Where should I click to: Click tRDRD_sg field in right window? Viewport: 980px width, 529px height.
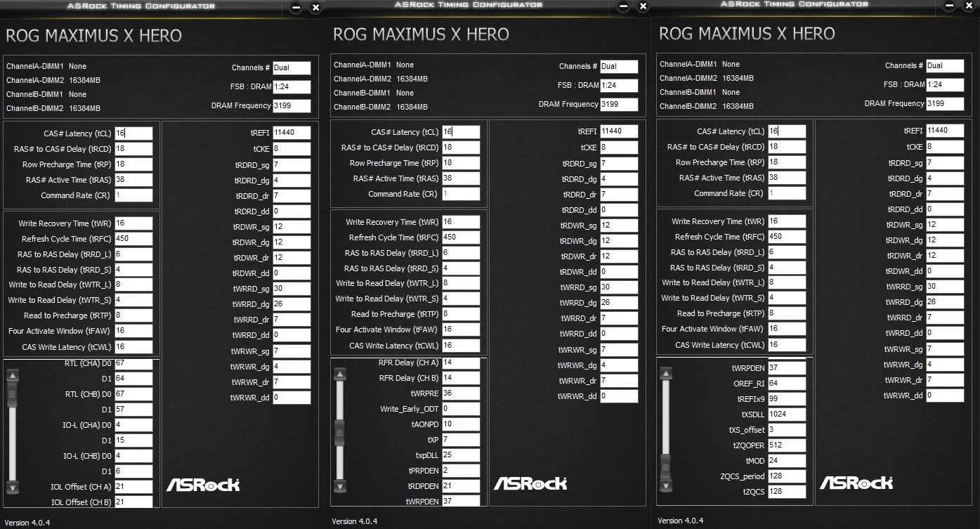click(x=945, y=162)
